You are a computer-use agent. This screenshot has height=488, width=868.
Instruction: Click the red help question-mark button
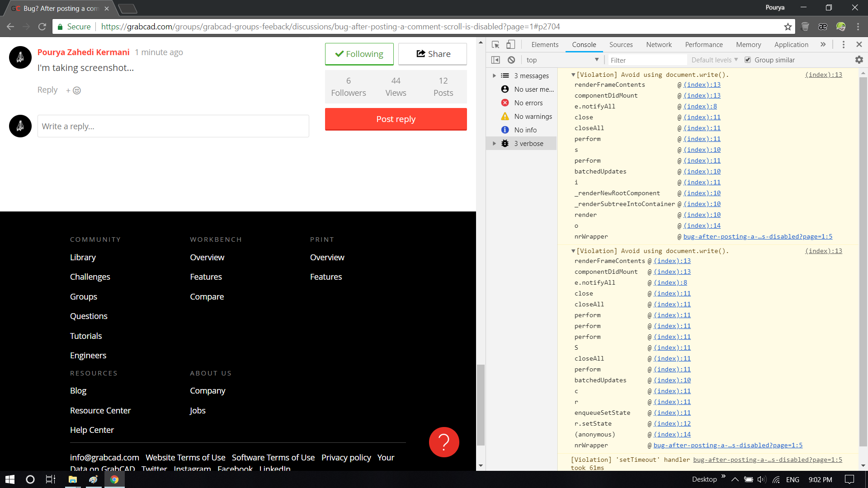[x=444, y=442]
